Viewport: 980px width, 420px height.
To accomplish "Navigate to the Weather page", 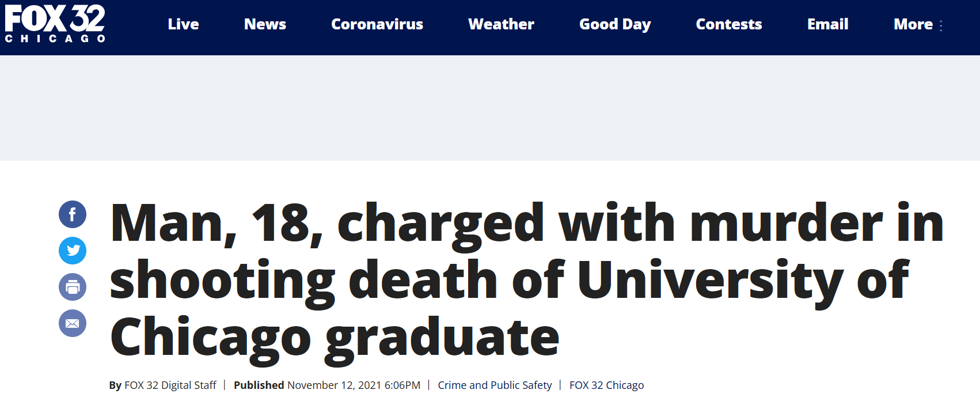I will (501, 24).
